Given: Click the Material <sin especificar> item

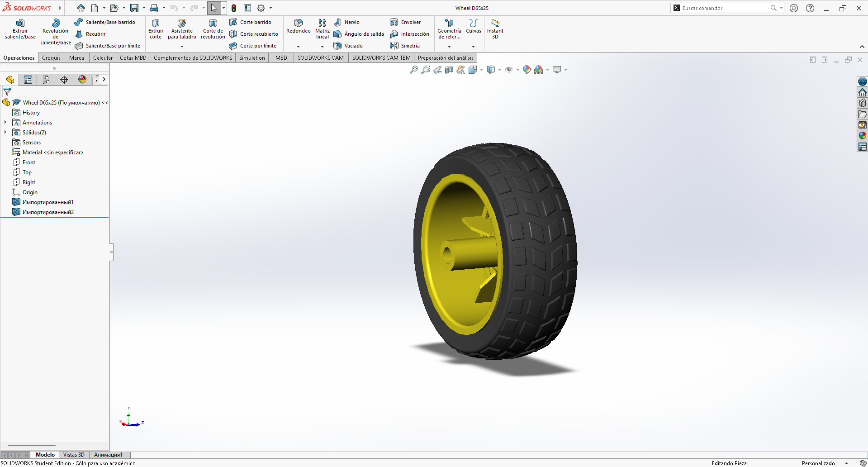Looking at the screenshot, I should click(53, 152).
